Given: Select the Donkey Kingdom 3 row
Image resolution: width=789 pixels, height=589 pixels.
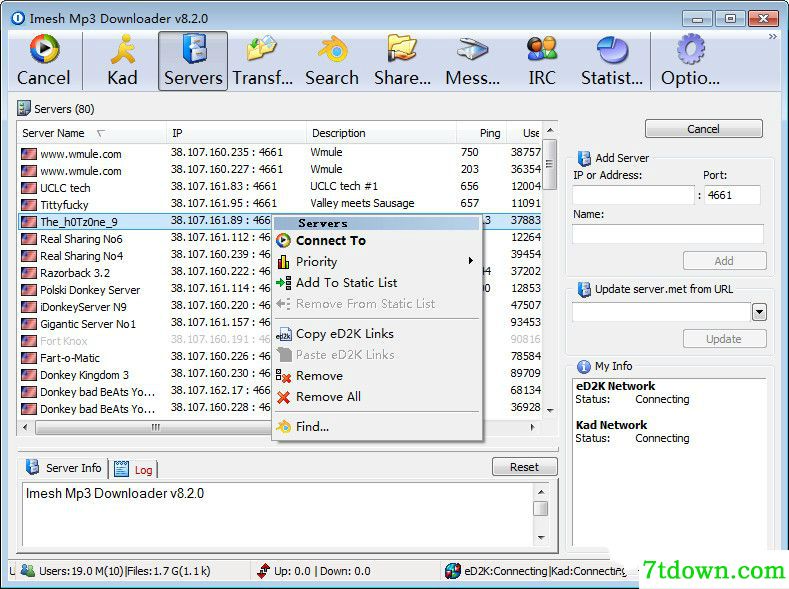Looking at the screenshot, I should point(144,375).
